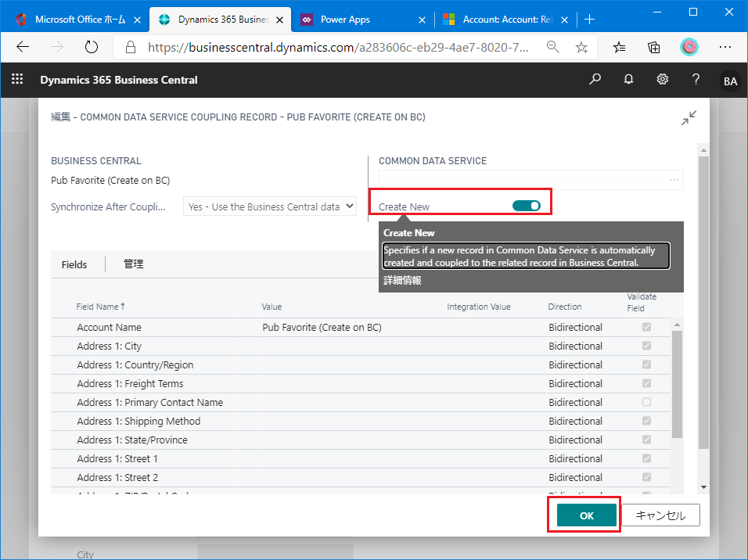Close the Dynamics 365 Business Central tab
Viewport: 748px width, 560px height.
pos(280,20)
